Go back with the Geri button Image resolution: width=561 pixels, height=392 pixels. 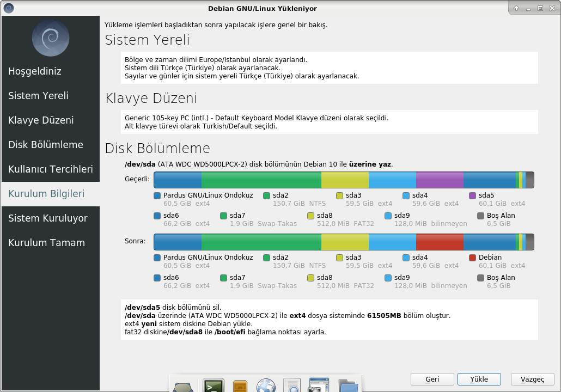[432, 379]
